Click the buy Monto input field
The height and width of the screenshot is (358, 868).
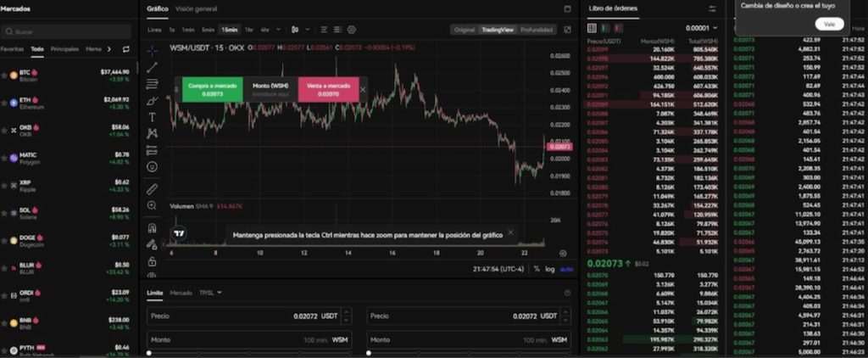click(x=249, y=339)
